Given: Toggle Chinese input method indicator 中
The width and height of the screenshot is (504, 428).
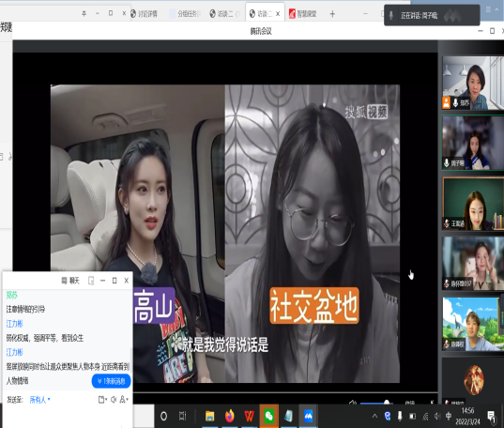Looking at the screenshot, I should (x=449, y=416).
